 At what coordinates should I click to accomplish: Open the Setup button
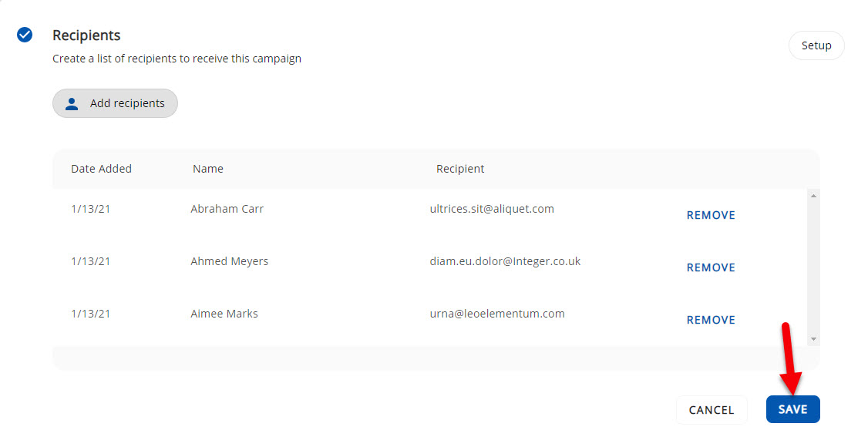tap(816, 45)
